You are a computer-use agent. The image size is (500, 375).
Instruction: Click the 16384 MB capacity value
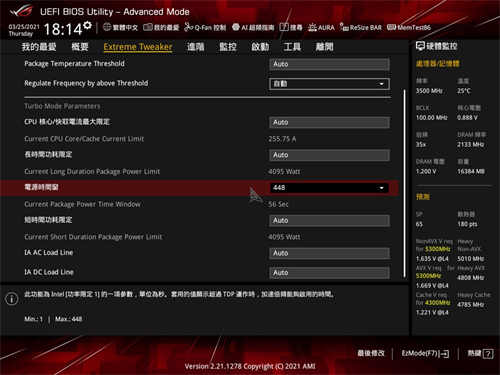471,172
